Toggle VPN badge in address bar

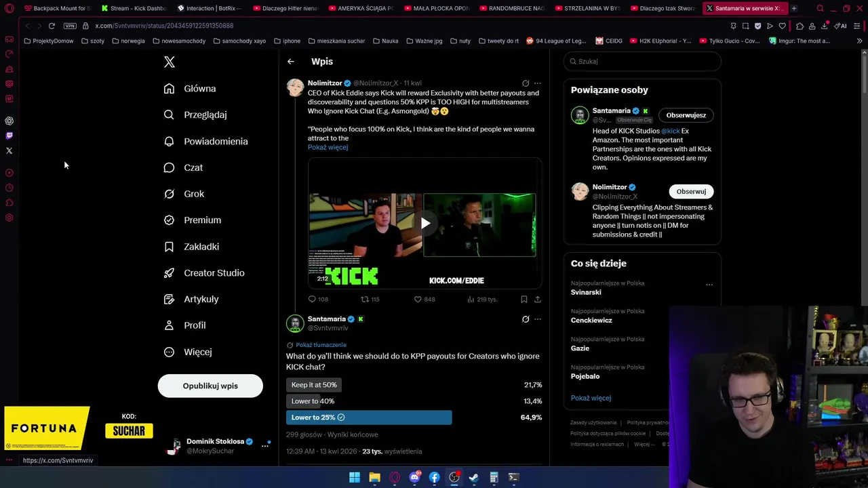[70, 26]
